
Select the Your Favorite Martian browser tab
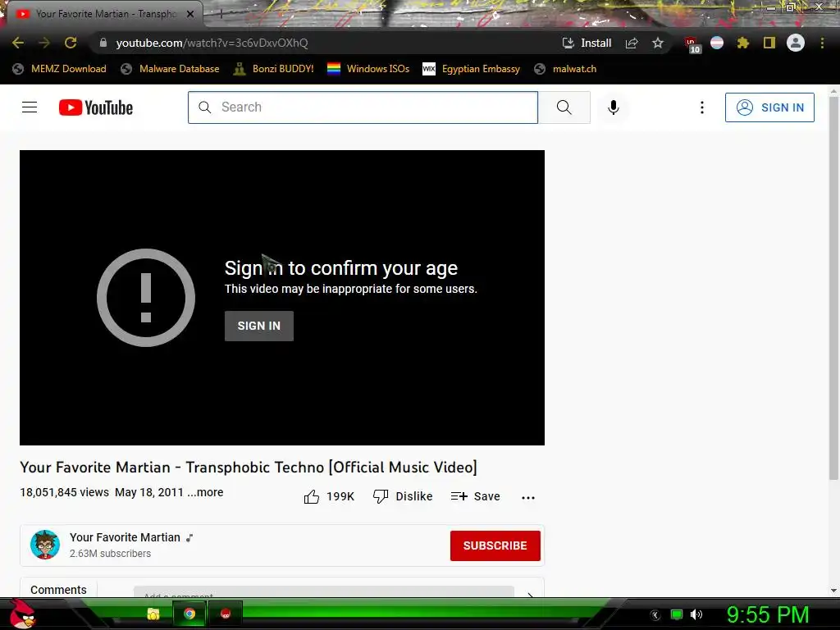point(104,14)
